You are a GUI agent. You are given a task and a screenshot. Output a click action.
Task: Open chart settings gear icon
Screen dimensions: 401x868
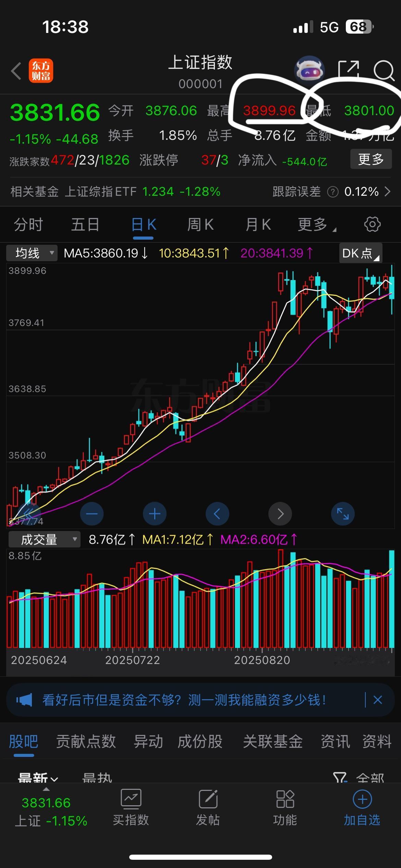click(372, 225)
